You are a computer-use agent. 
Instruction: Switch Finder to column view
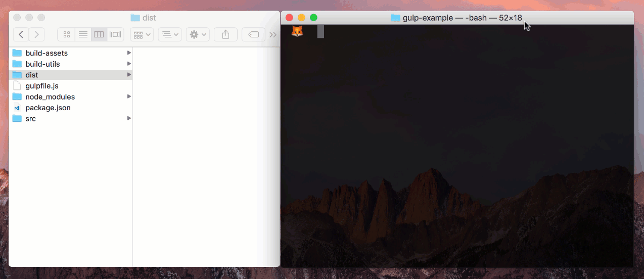point(99,34)
